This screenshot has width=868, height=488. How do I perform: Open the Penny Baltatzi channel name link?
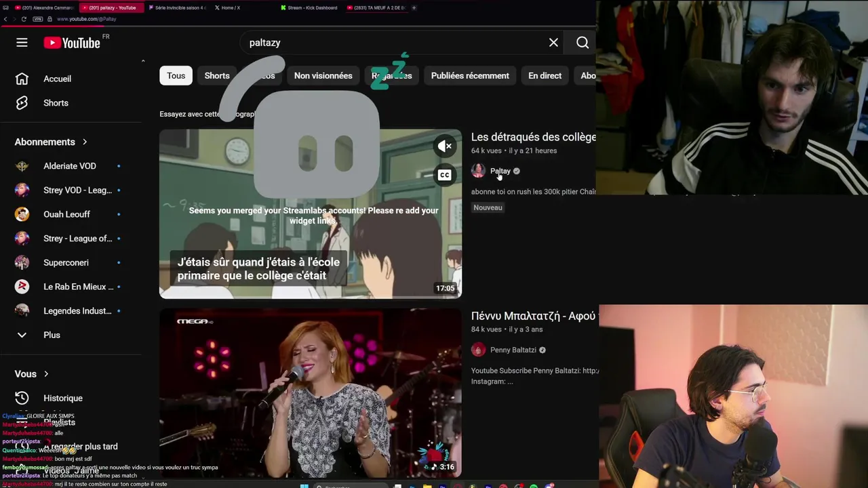[x=513, y=350]
